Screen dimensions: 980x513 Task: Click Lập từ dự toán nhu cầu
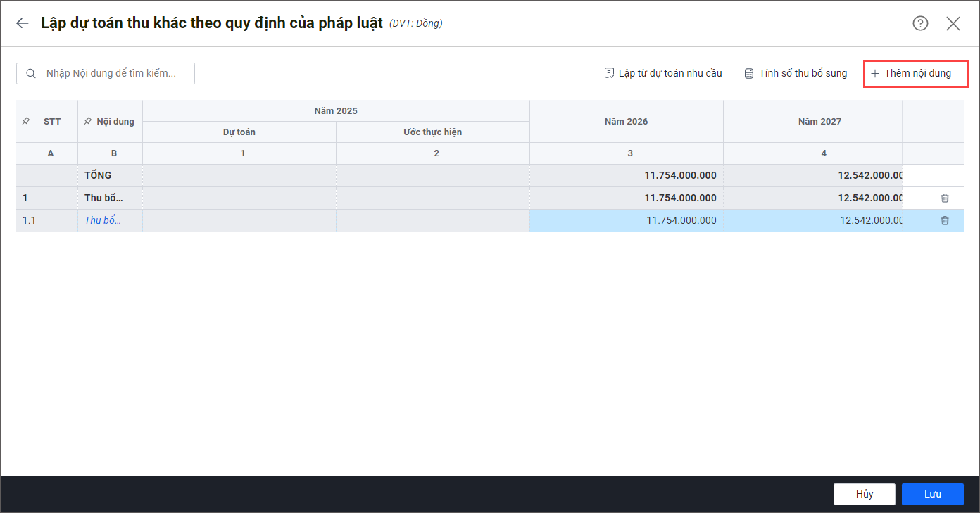coord(662,73)
